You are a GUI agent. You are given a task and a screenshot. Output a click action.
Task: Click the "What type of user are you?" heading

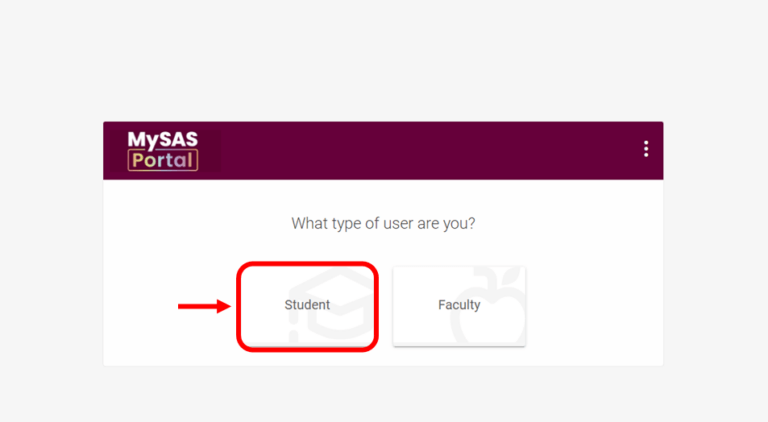coord(383,223)
